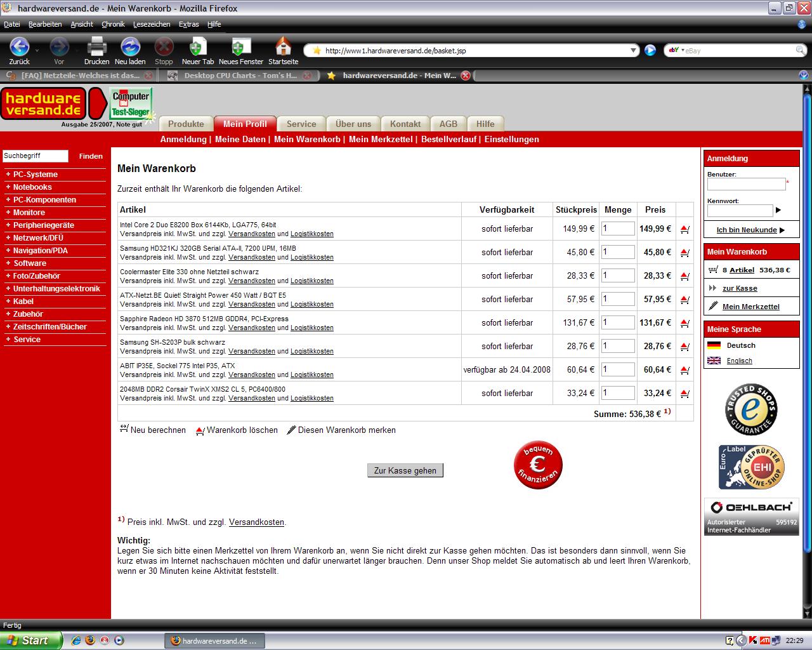Click Warenkorb löschen link
This screenshot has width=812, height=650.
tap(237, 430)
